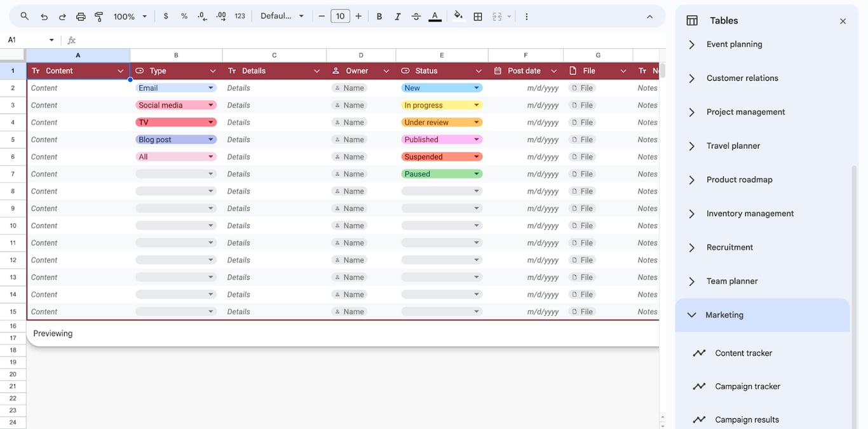Open the Type column header dropdown

click(x=213, y=71)
